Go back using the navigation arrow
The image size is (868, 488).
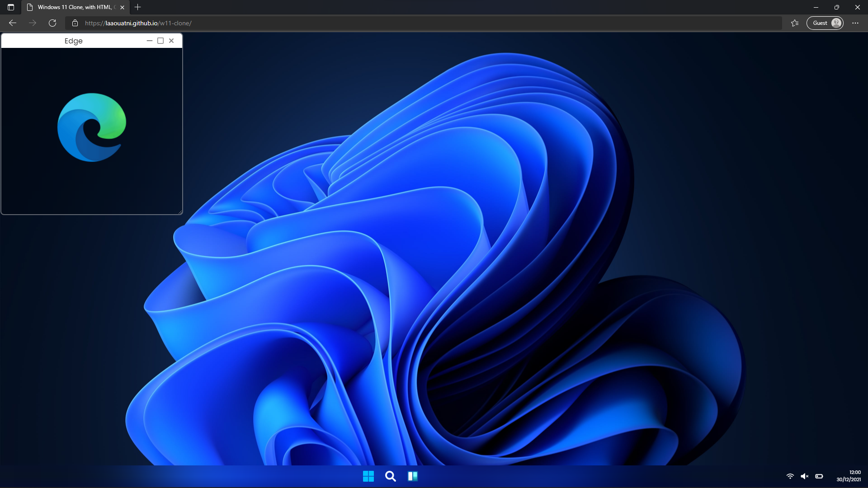pos(12,23)
